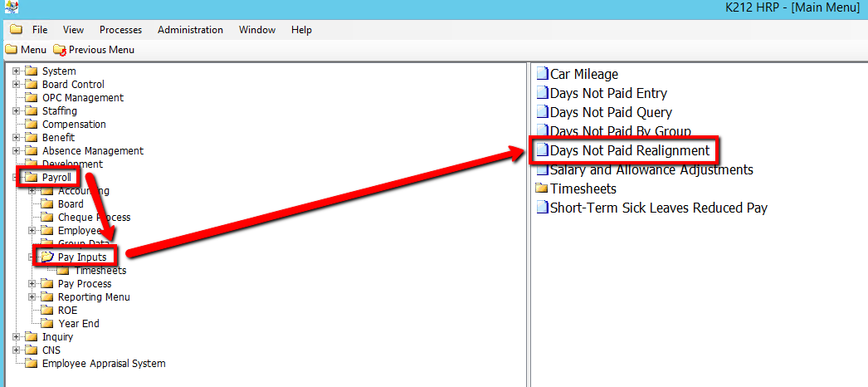Screen dimensions: 868x387
Task: Open the Administration menu
Action: (190, 30)
